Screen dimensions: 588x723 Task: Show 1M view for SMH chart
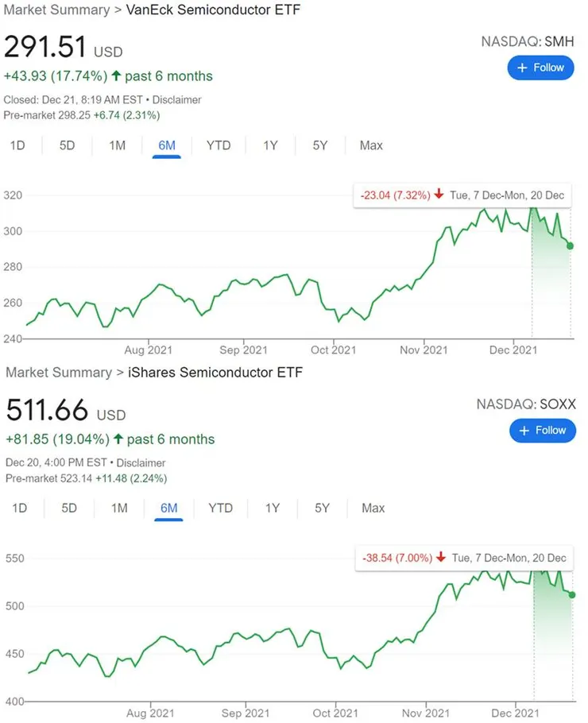(x=117, y=145)
